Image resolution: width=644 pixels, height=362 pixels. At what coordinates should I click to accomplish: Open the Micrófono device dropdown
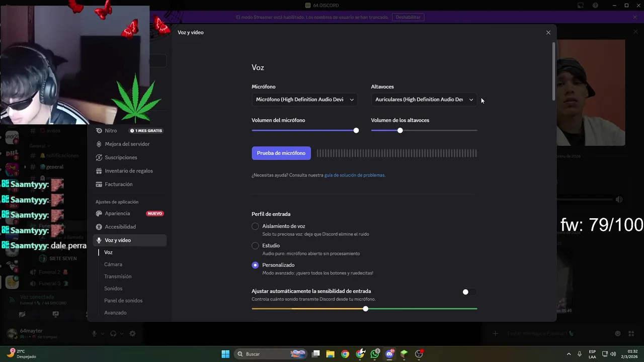point(304,100)
